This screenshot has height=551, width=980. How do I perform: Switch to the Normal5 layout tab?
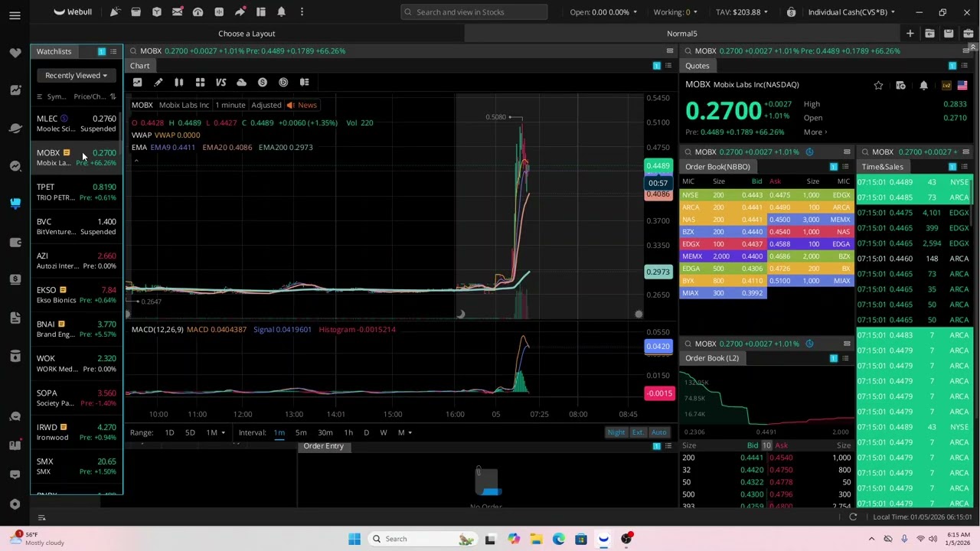pos(682,34)
